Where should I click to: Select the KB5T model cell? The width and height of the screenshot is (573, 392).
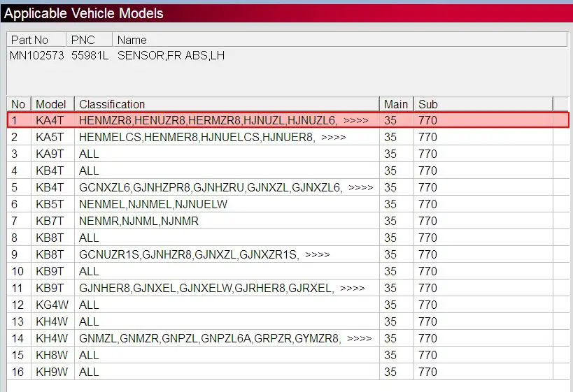pyautogui.click(x=53, y=205)
